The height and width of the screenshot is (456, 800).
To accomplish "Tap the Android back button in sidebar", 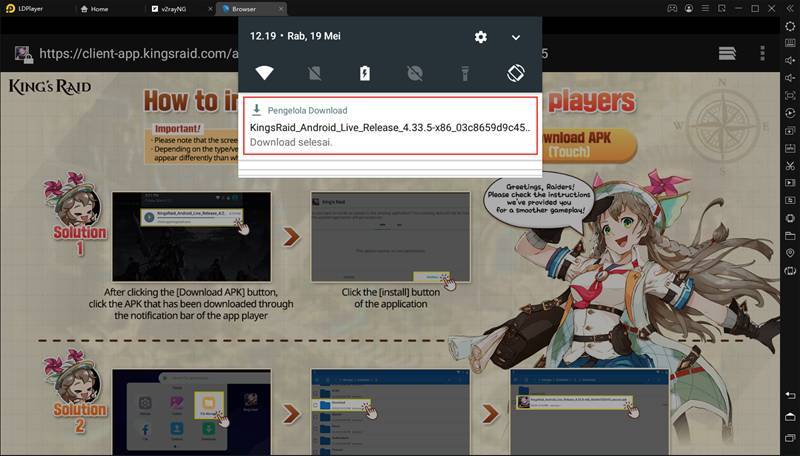I will 790,395.
